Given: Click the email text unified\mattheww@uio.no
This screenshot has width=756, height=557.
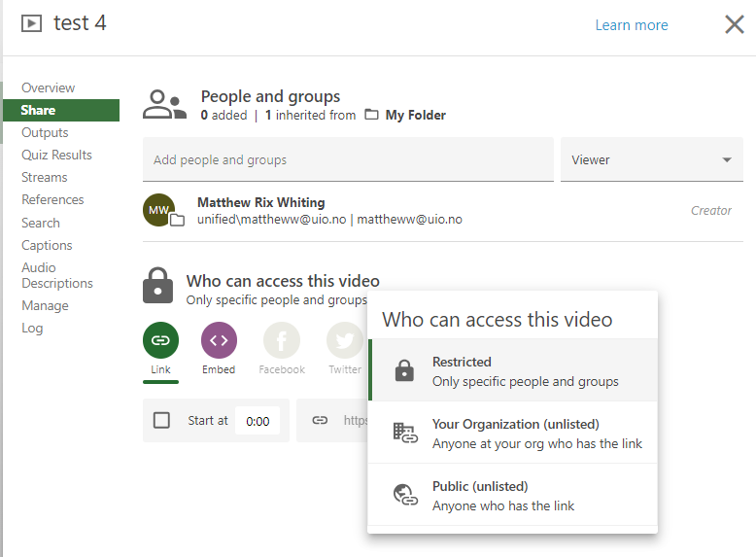Looking at the screenshot, I should tap(271, 220).
